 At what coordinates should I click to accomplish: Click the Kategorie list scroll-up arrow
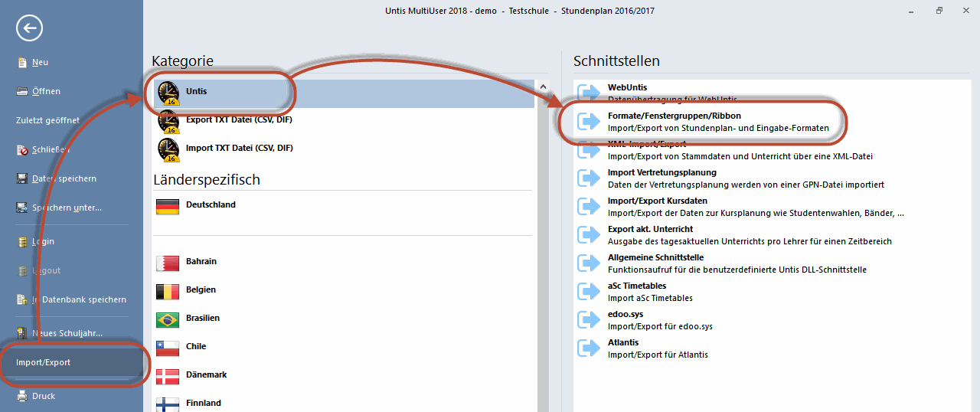543,86
